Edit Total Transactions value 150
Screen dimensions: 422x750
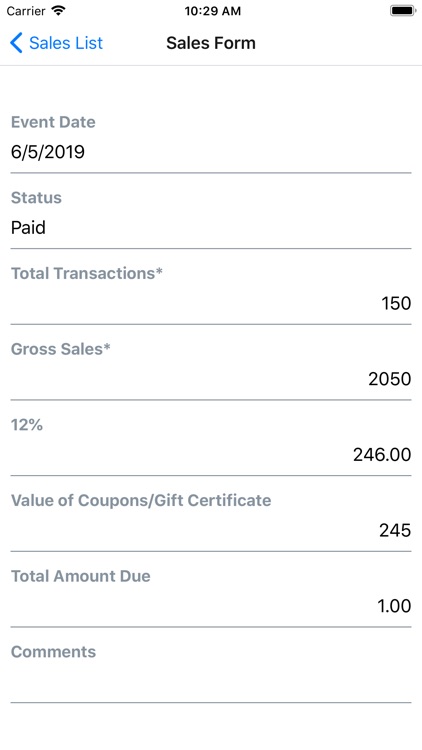click(x=211, y=303)
